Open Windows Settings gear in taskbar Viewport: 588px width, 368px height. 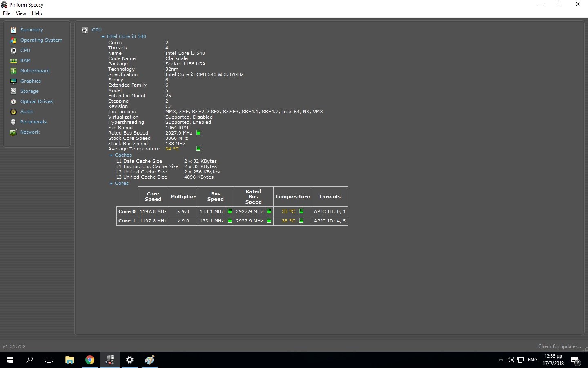coord(130,360)
